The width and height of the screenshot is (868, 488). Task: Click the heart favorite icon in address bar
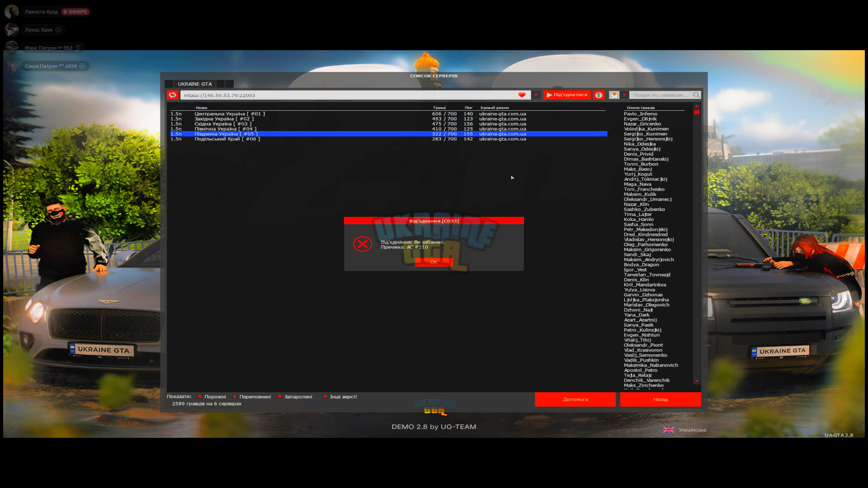[x=522, y=95]
